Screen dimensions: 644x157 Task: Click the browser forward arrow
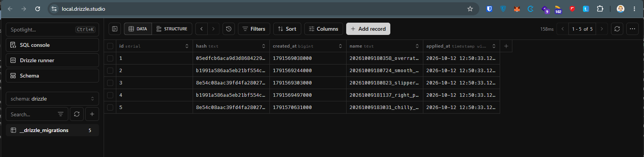(x=24, y=9)
